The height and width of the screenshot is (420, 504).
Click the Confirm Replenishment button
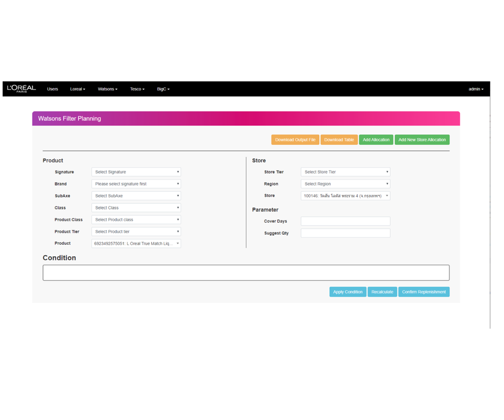click(x=424, y=292)
